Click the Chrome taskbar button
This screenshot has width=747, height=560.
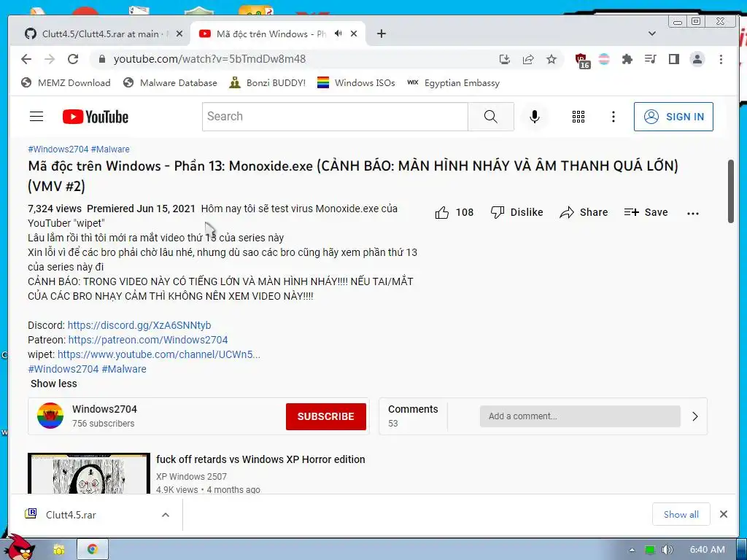click(93, 550)
